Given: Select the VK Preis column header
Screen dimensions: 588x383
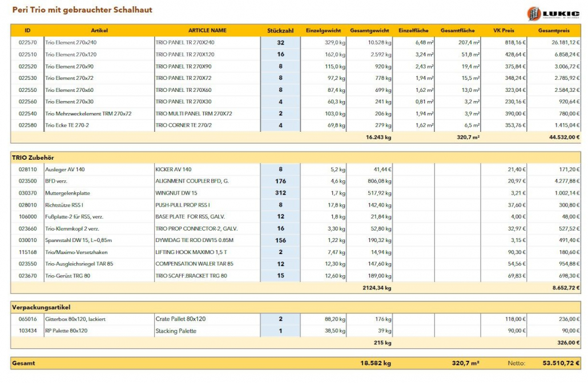Looking at the screenshot, I should coord(504,30).
